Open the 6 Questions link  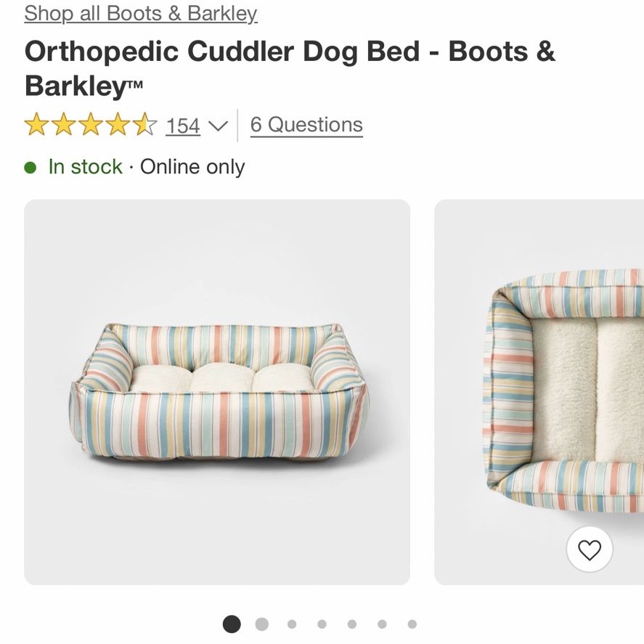click(x=306, y=125)
